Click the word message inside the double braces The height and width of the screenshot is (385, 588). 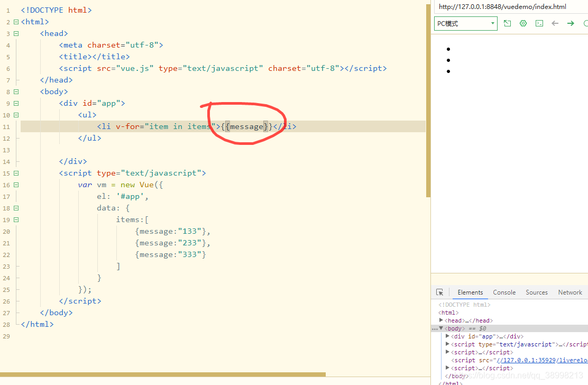(247, 127)
